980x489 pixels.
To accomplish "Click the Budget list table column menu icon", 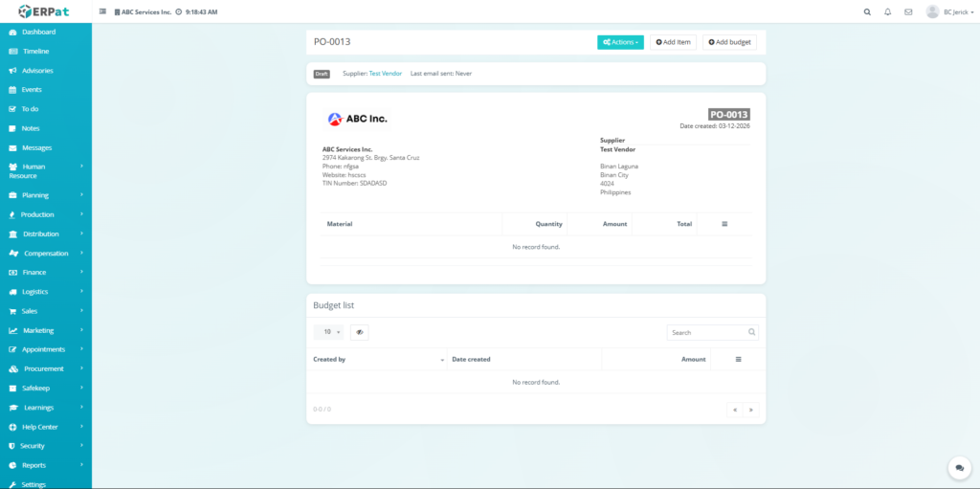I will pos(738,359).
